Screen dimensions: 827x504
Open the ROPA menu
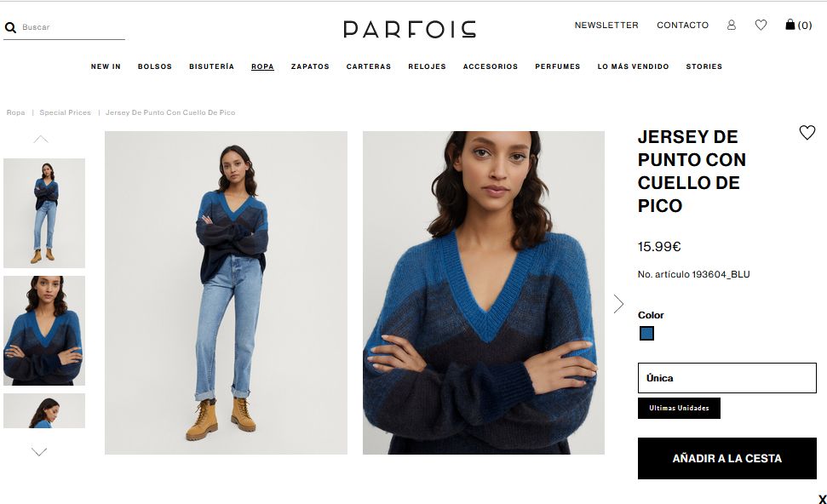click(x=262, y=66)
